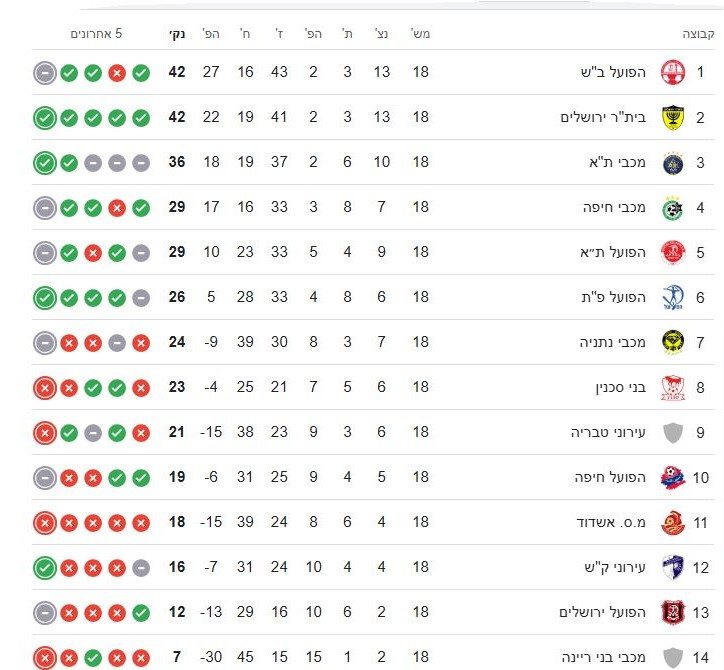The image size is (724, 670).
Task: Click the only green win icon for Ironi Kiryat Shmona
Action: tap(44, 567)
